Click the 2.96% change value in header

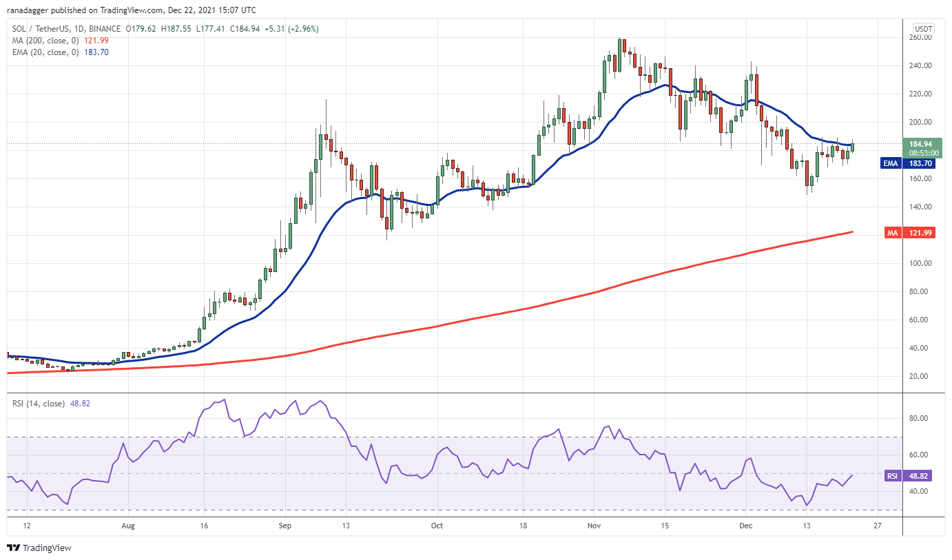(x=304, y=29)
